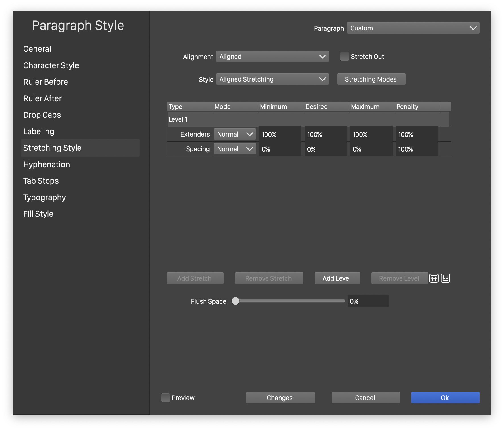Select Tab Stops in the sidebar
The width and height of the screenshot is (504, 430).
(x=41, y=181)
